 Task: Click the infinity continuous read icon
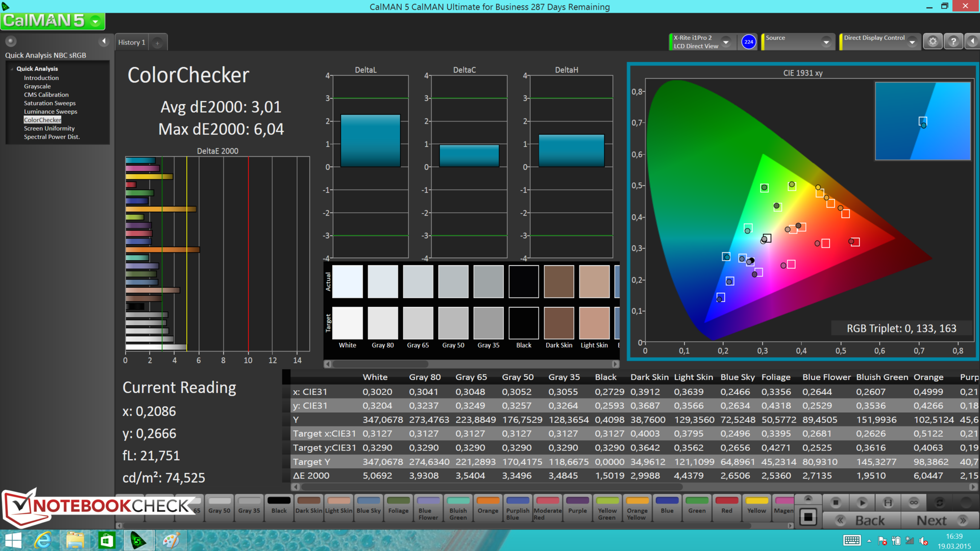pos(914,503)
